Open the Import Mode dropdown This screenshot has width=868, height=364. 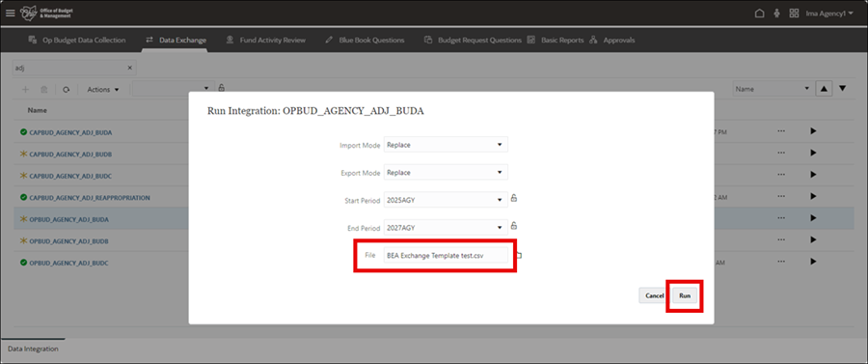[446, 145]
